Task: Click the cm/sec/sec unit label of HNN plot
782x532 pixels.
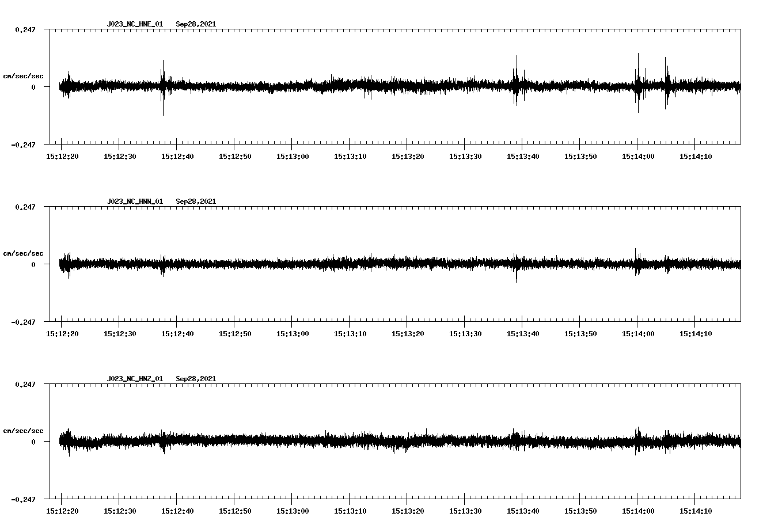Action: click(x=23, y=253)
